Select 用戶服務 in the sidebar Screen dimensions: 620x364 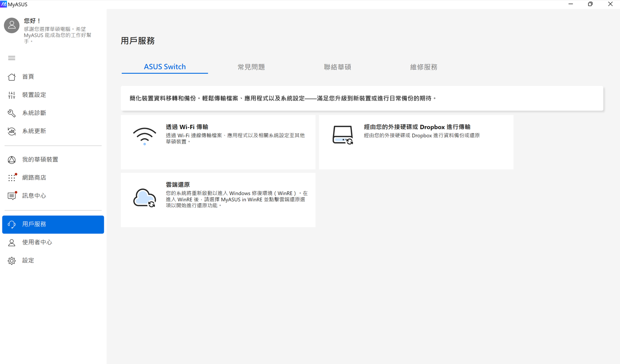coord(53,224)
